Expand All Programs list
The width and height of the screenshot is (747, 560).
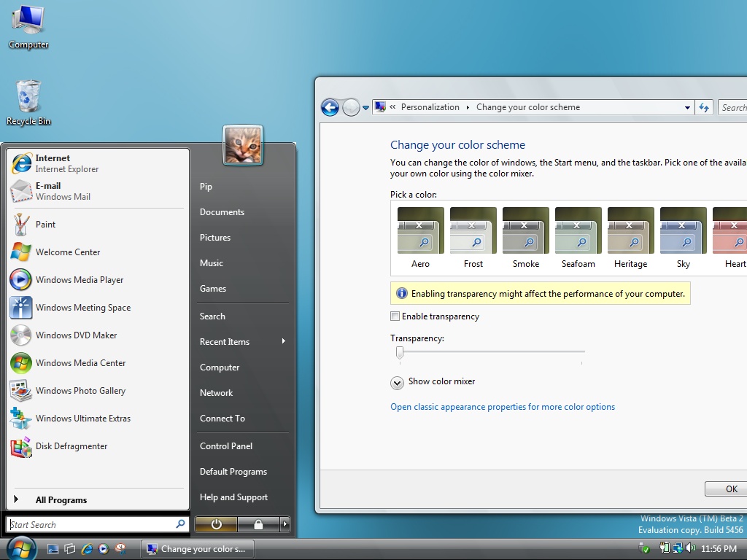tap(98, 499)
